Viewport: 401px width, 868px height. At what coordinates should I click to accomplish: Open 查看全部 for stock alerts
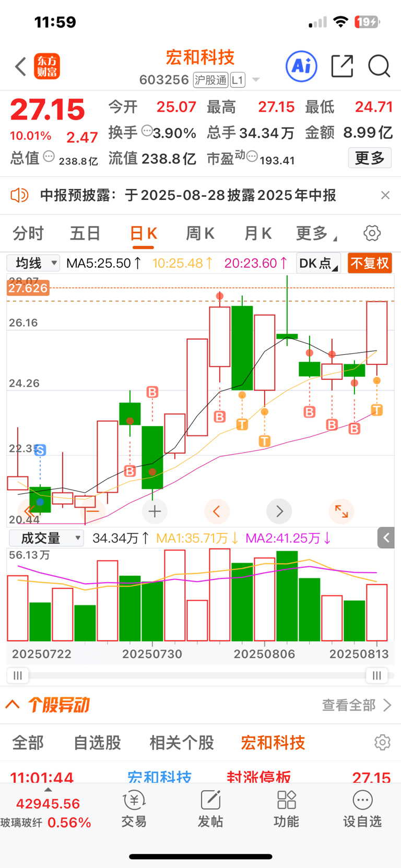[357, 705]
